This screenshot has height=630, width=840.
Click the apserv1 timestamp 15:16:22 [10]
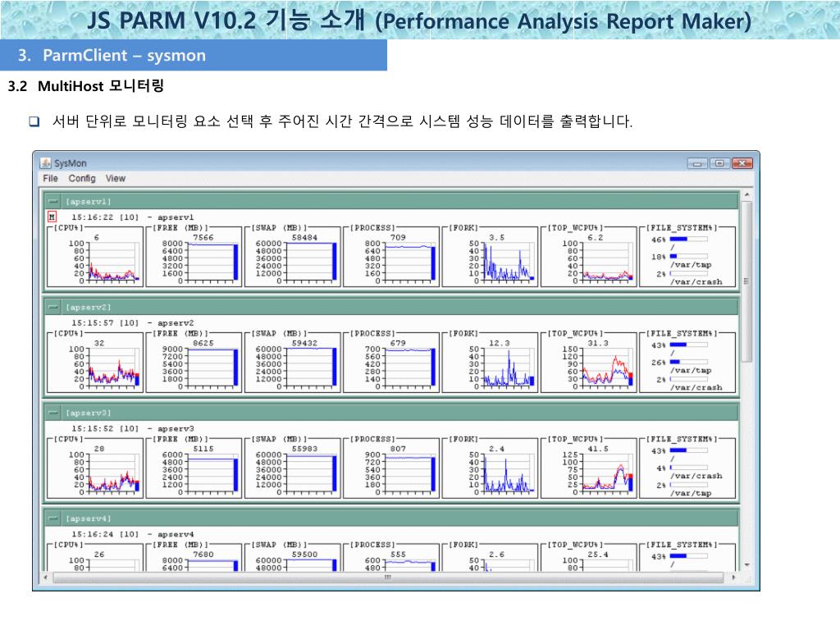tap(105, 217)
